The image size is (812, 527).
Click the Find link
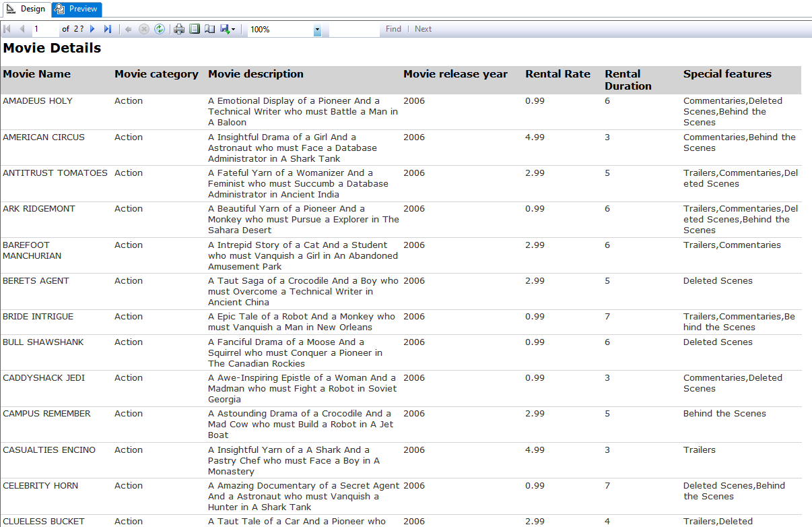[x=393, y=29]
